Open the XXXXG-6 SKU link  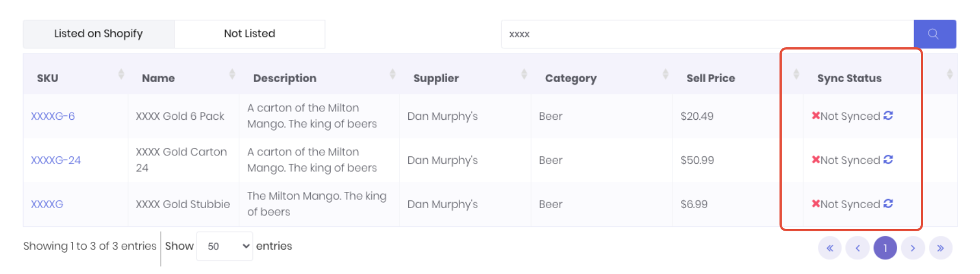[53, 116]
